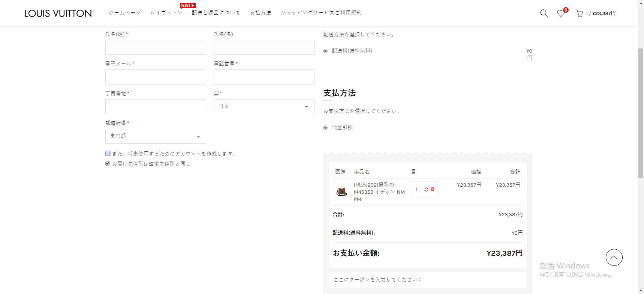Click the 価格 column header
Screen dimensions: 644x294
[x=476, y=172]
